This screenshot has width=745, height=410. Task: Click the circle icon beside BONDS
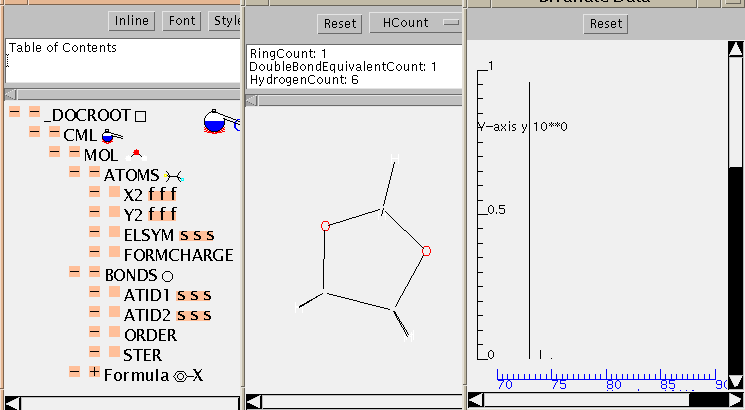[x=167, y=275]
